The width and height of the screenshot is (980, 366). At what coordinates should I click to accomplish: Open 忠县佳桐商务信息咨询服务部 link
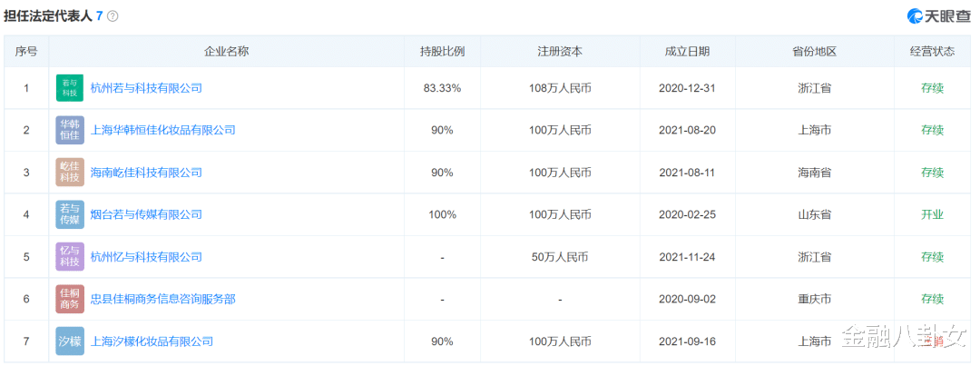pos(163,299)
